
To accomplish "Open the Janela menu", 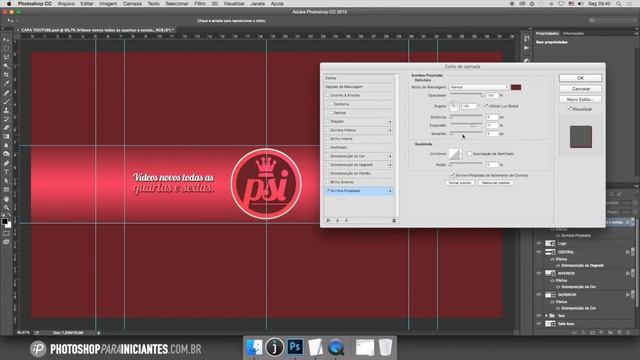I will pos(257,4).
